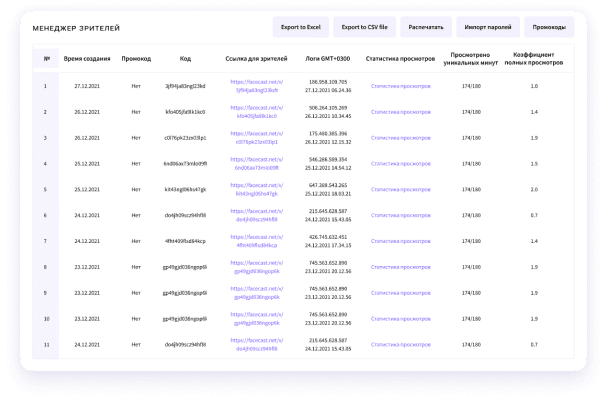The image size is (607, 401).
Task: Click the Время создания column header
Action: [90, 58]
